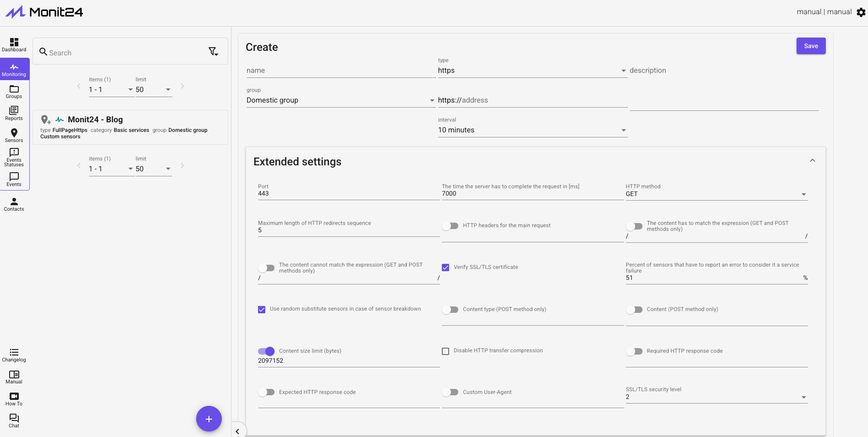Screen dimensions: 868x437
Task: Uncheck Verify SSL/TLS certificate
Action: 445,268
